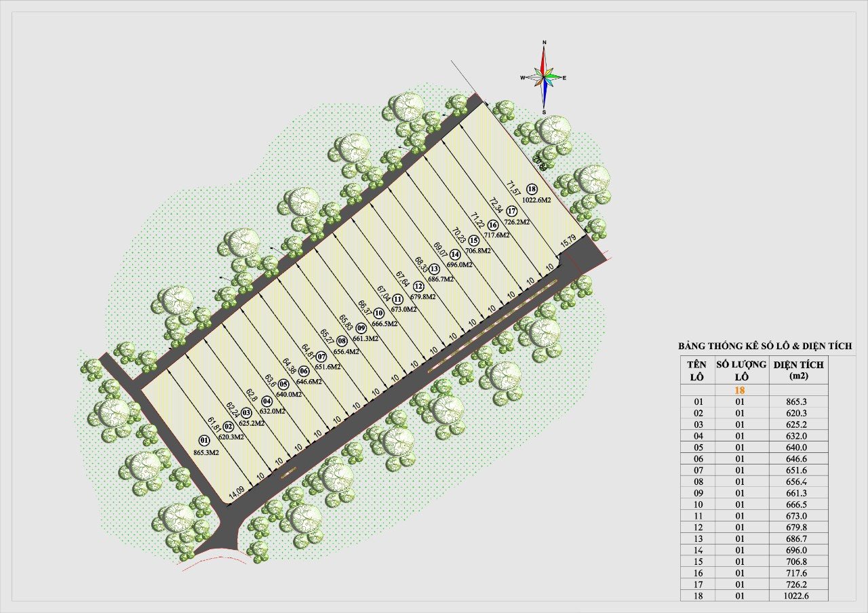Click the map area label 696.0M2
Image resolution: width=868 pixels, height=613 pixels.
pyautogui.click(x=459, y=264)
